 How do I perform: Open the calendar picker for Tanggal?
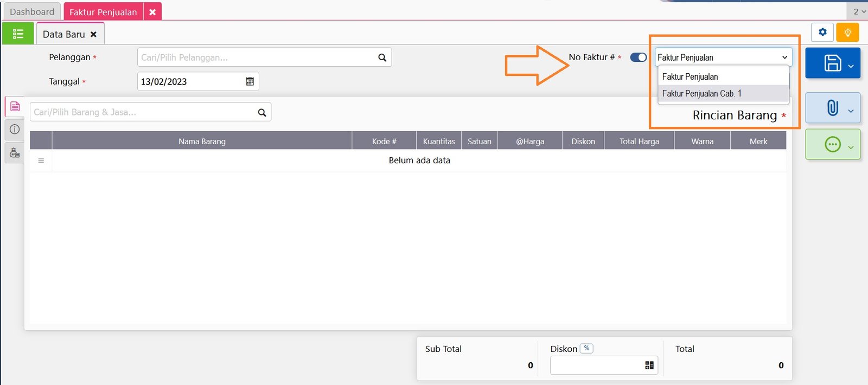(250, 81)
